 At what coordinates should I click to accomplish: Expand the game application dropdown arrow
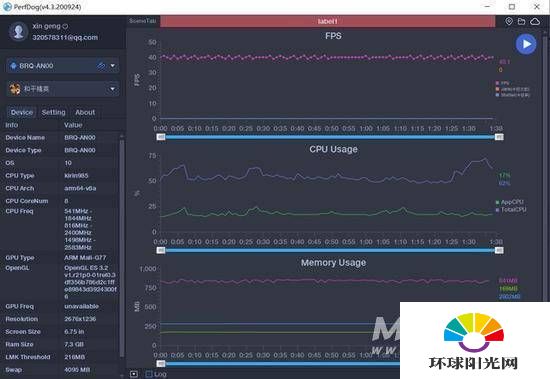[x=113, y=89]
